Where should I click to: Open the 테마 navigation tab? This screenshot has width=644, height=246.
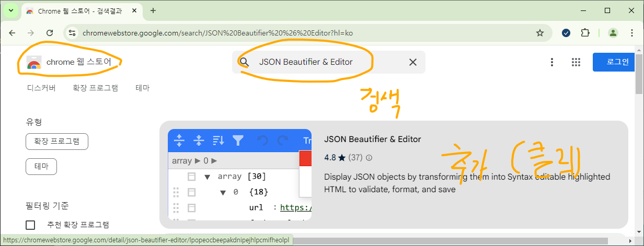click(142, 88)
